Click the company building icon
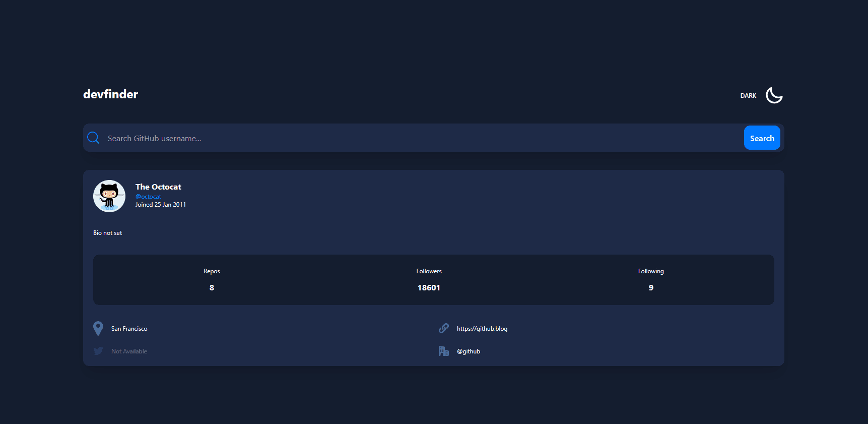This screenshot has height=424, width=868. pos(443,351)
